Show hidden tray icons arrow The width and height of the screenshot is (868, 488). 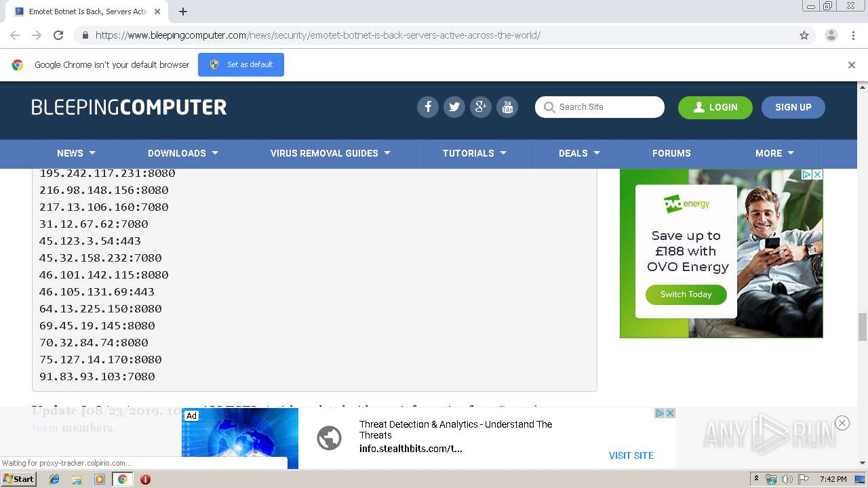[x=757, y=479]
